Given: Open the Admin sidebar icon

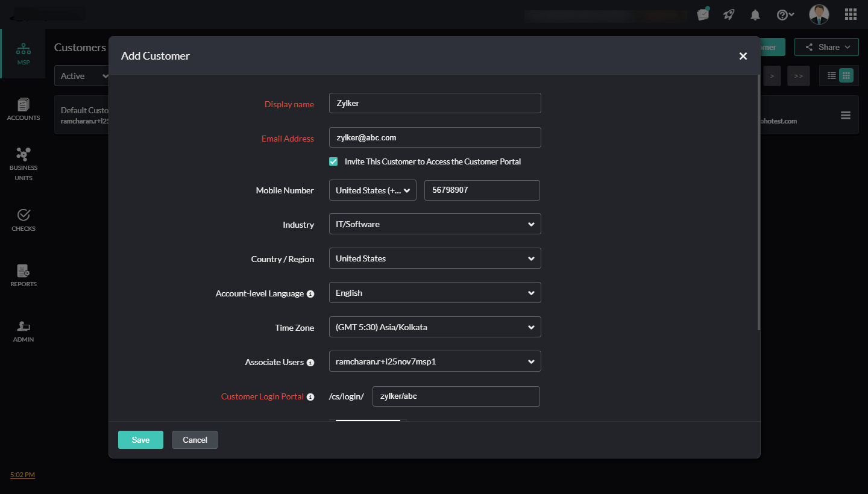Looking at the screenshot, I should coord(24,331).
